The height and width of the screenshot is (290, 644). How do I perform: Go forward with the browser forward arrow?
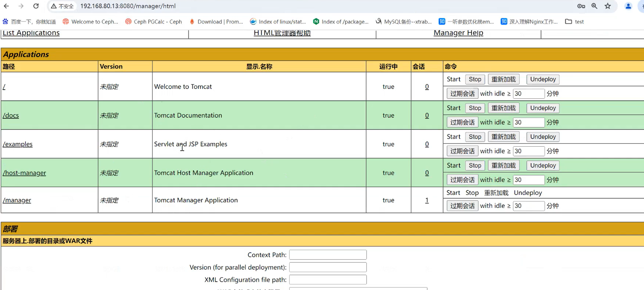coord(21,6)
